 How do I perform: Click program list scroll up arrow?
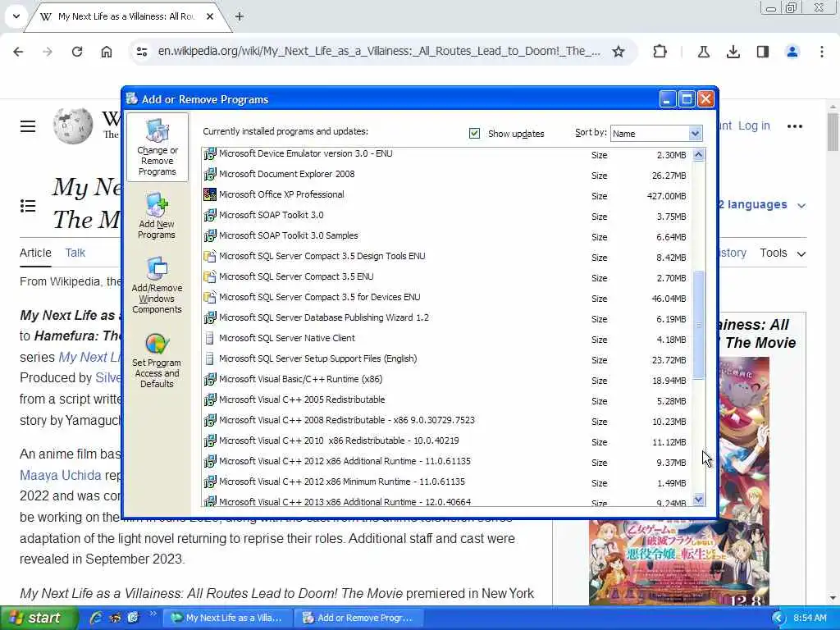pos(699,155)
